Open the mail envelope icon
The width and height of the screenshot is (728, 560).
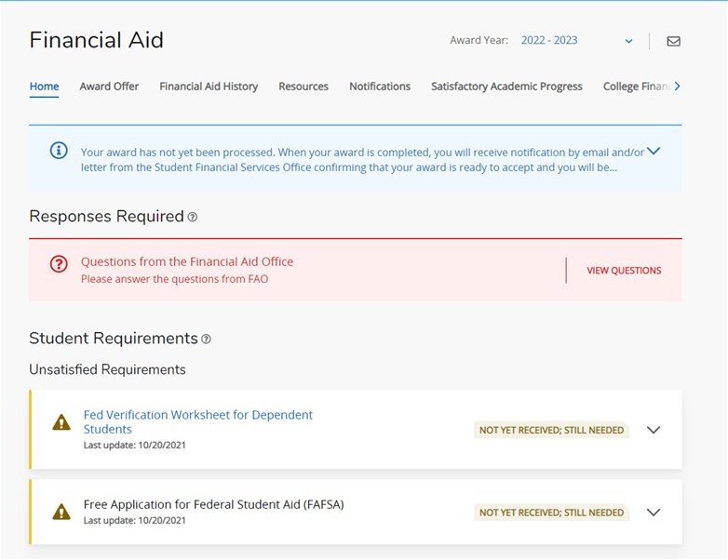pos(673,41)
